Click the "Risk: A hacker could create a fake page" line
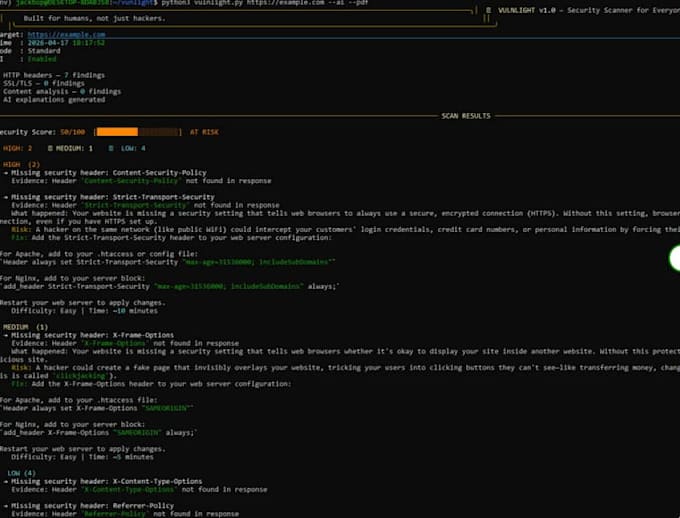Image resolution: width=680 pixels, height=518 pixels. 346,368
